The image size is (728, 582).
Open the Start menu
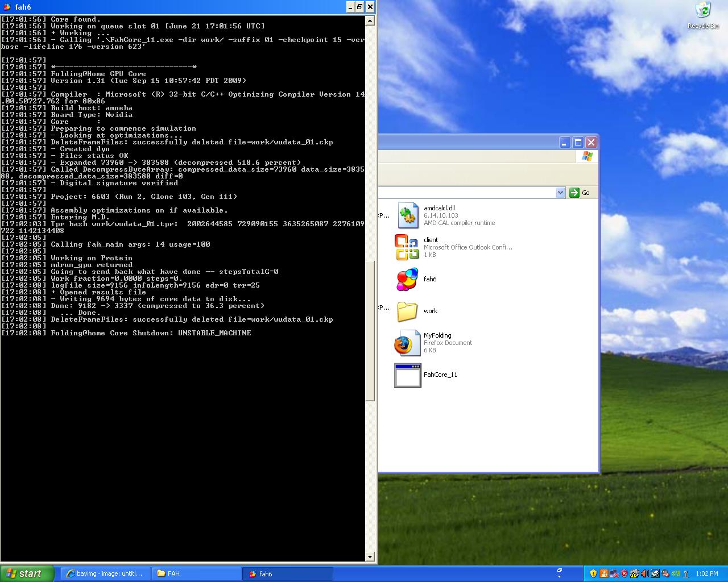(27, 573)
